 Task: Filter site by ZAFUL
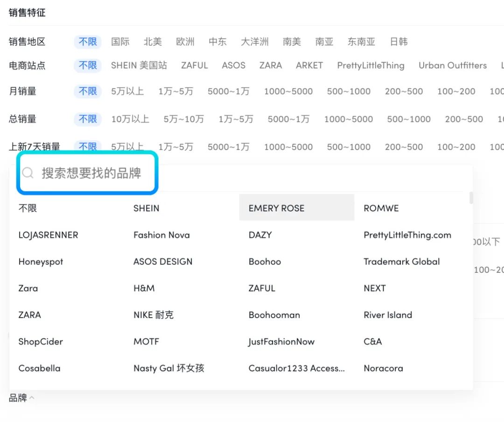pyautogui.click(x=195, y=65)
